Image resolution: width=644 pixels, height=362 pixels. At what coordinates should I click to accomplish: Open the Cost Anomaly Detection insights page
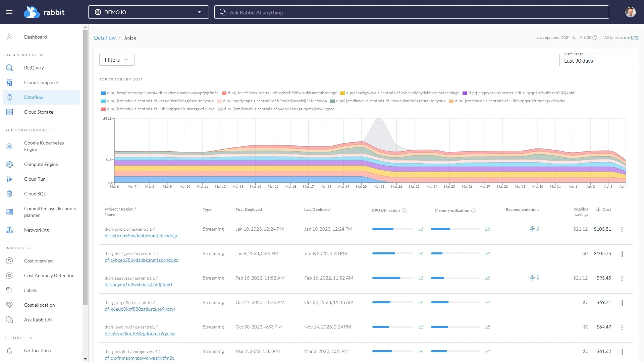(49, 276)
